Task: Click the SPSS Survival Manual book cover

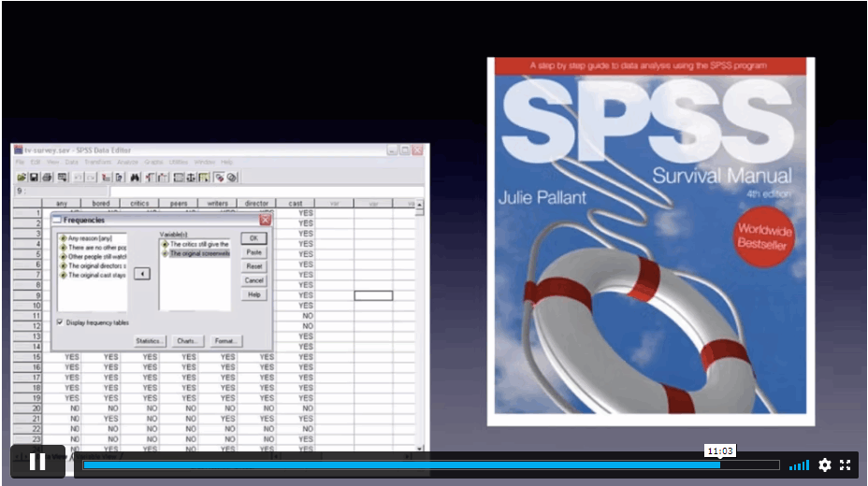Action: point(651,242)
